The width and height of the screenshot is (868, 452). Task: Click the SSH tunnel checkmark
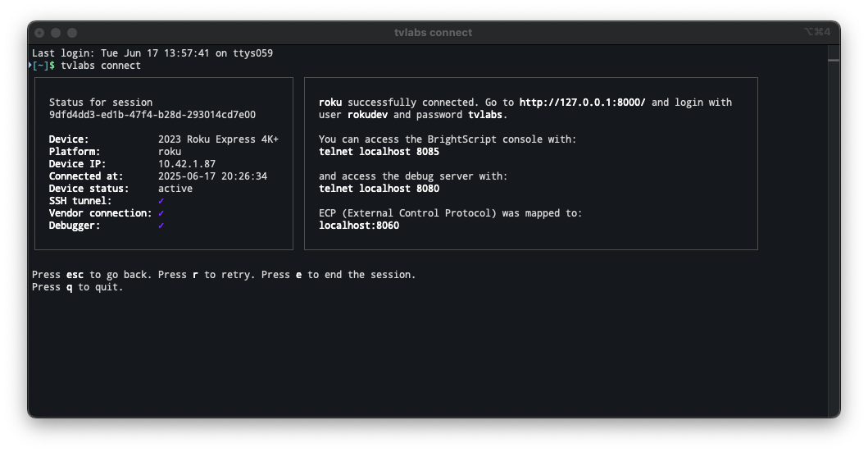(161, 201)
